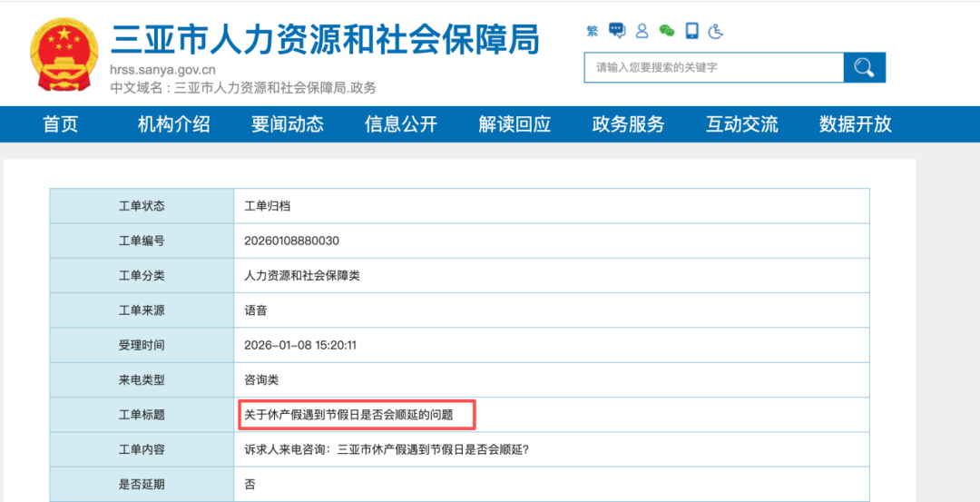The height and width of the screenshot is (502, 980).
Task: Open the 要闻动态 news menu
Action: click(288, 124)
